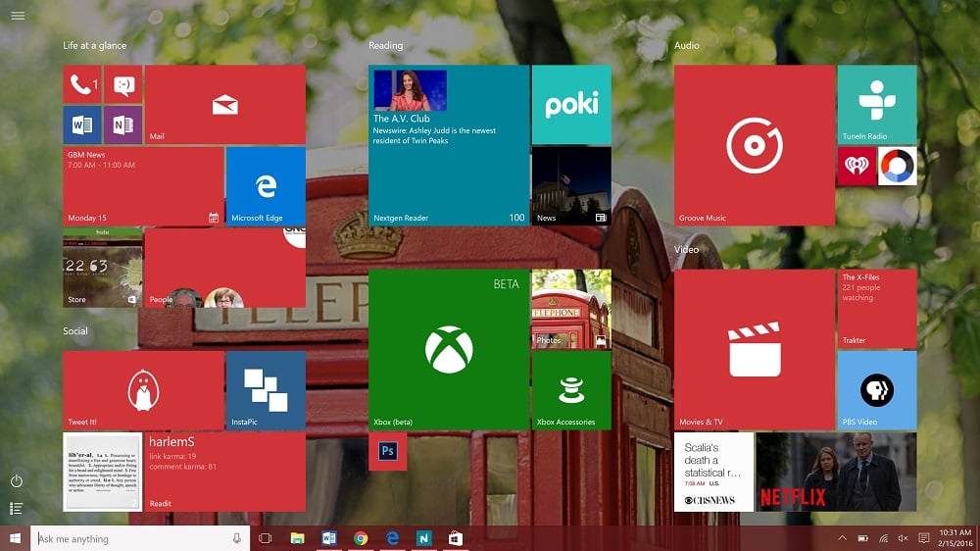Open the N app in the taskbar
The width and height of the screenshot is (980, 551).
423,538
